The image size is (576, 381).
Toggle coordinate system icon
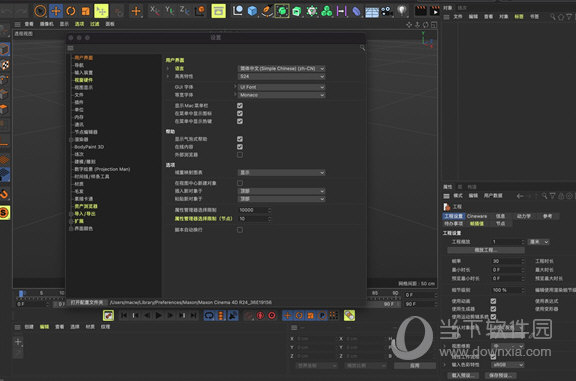[x=201, y=11]
